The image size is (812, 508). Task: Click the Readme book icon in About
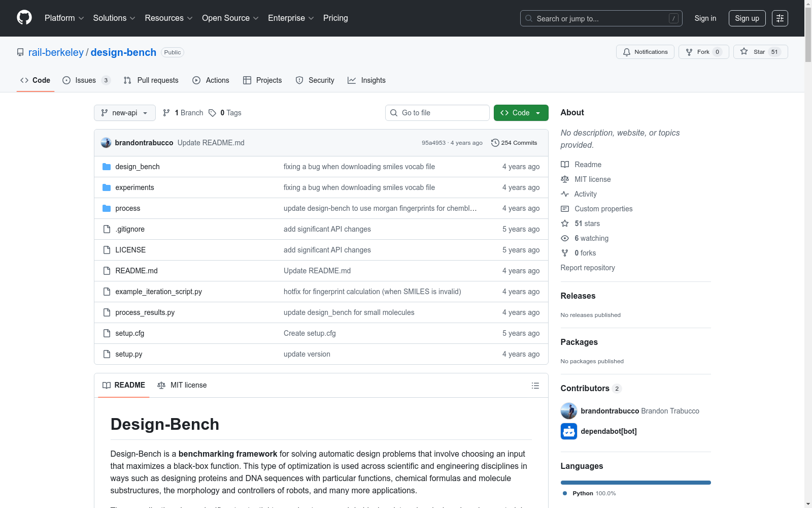(565, 165)
